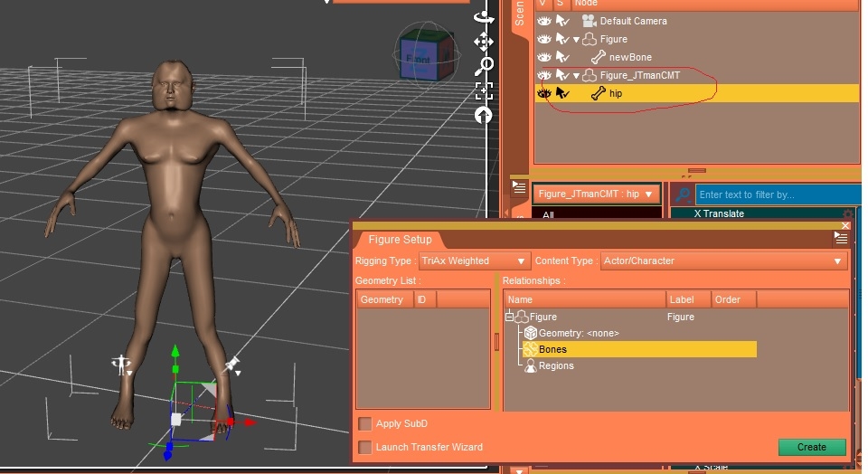Toggle visibility eye for hip bone
868x474 pixels.
click(544, 93)
